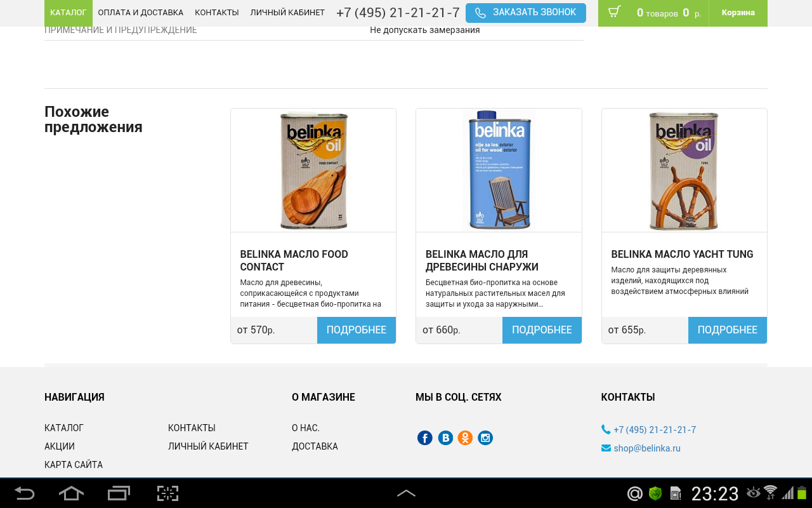Expand the bottom bar up chevron
This screenshot has height=508, width=812.
(406, 493)
